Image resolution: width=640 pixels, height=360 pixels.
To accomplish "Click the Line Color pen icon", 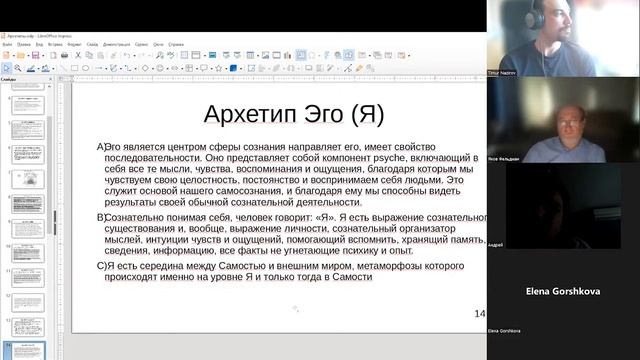I will [x=31, y=68].
